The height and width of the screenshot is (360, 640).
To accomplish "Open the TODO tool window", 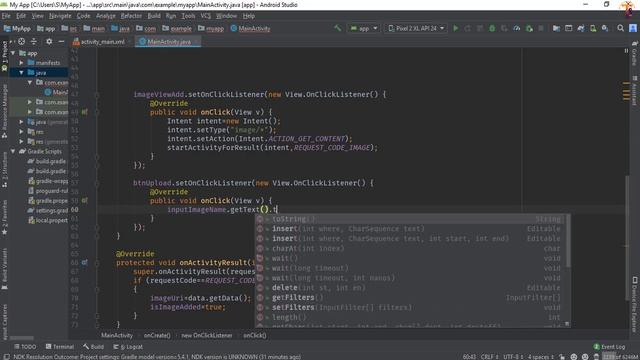I will click(x=25, y=347).
